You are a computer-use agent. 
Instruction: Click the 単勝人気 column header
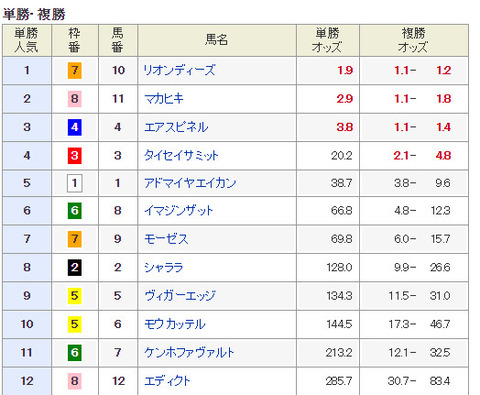(27, 40)
